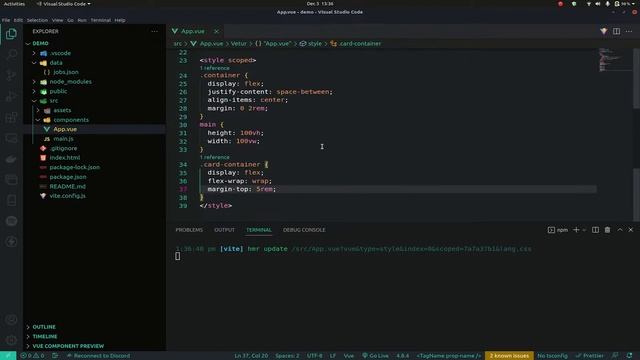The height and width of the screenshot is (360, 640).
Task: Switch to the Output tab
Action: pos(224,230)
